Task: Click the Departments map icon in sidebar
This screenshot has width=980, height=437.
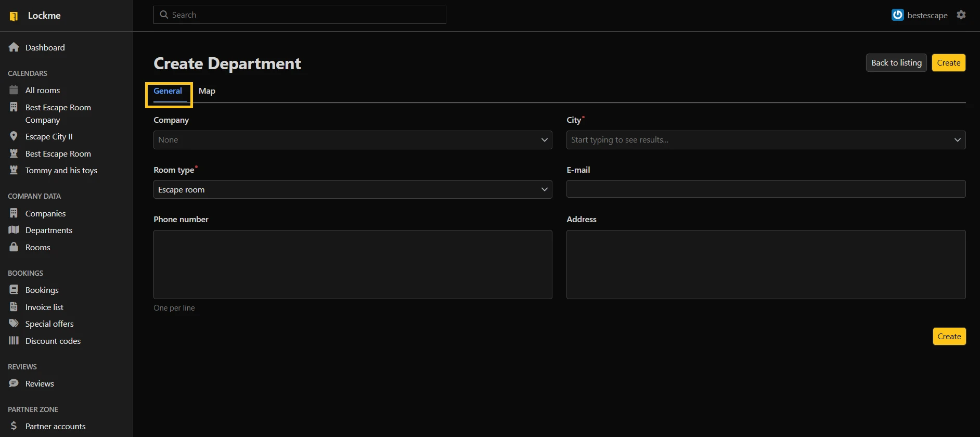Action: pyautogui.click(x=14, y=230)
